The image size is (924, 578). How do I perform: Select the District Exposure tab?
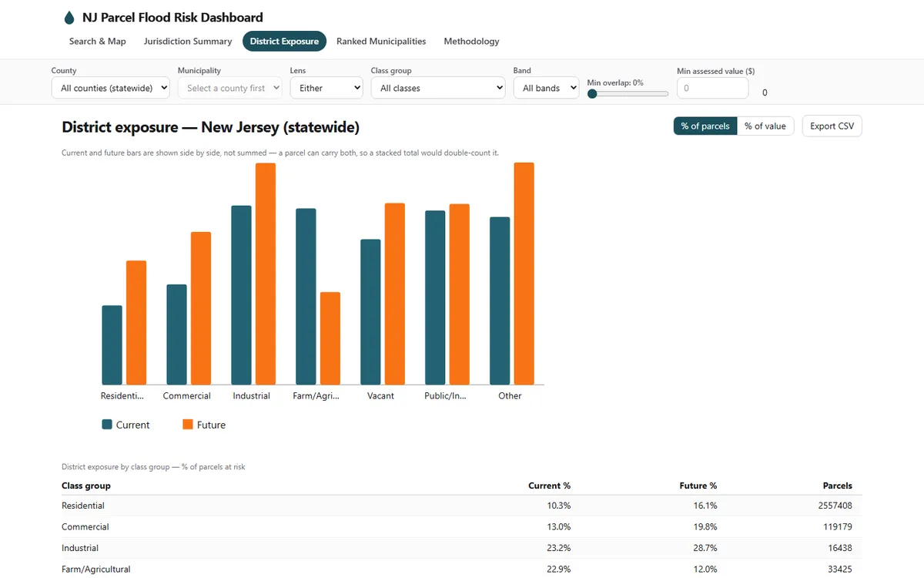284,42
